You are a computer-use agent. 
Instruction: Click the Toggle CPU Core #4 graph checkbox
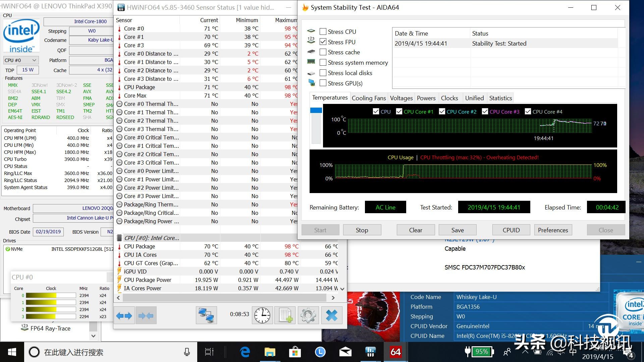528,111
